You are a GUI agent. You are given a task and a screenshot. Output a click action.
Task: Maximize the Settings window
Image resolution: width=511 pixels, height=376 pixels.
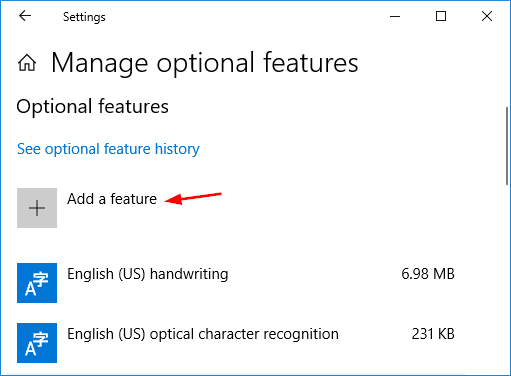441,16
